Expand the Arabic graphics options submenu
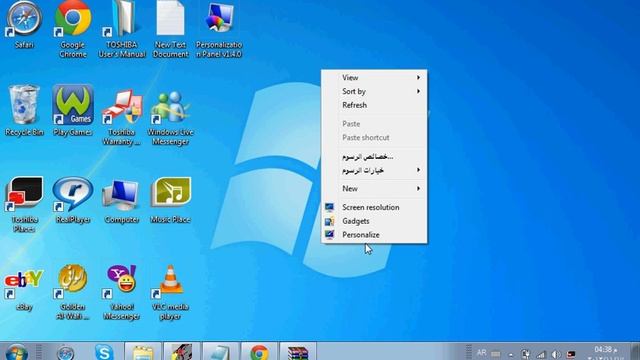The image size is (640, 360). coord(374,170)
